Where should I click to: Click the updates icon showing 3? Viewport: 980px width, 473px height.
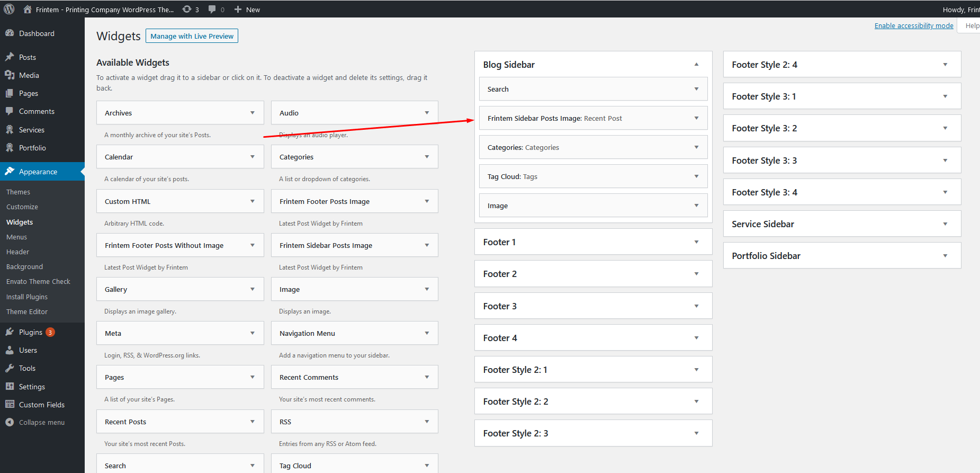pos(187,9)
